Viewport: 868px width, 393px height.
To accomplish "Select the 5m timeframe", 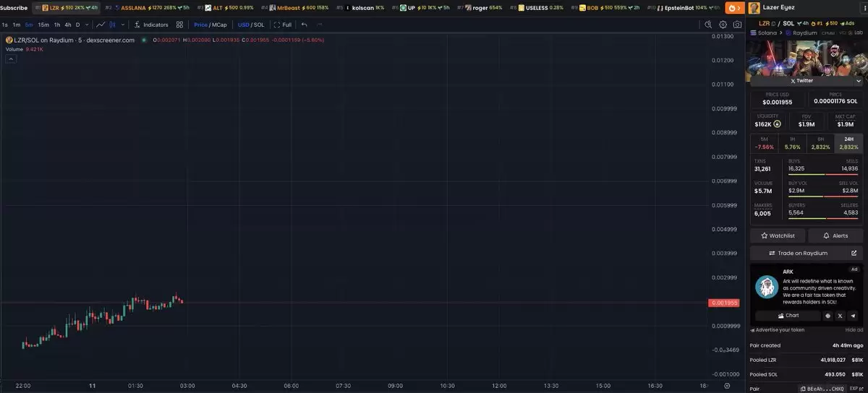I will click(x=28, y=25).
